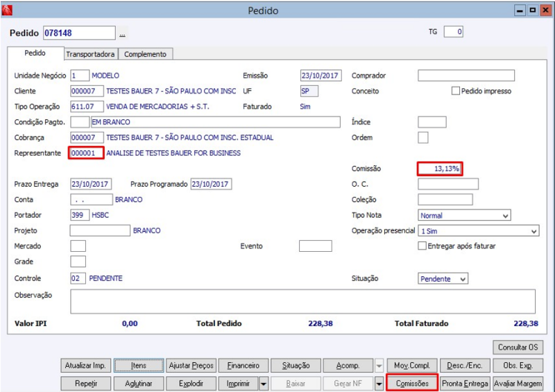Click the Consultar OS button
The height and width of the screenshot is (392, 555).
pos(518,348)
